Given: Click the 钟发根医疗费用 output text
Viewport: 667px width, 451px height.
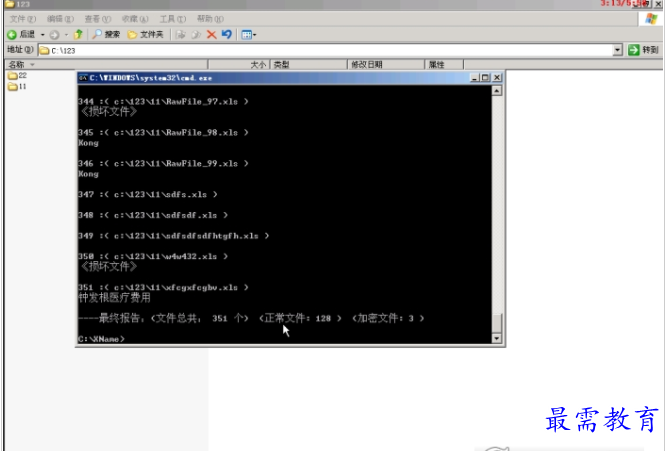Looking at the screenshot, I should click(114, 298).
